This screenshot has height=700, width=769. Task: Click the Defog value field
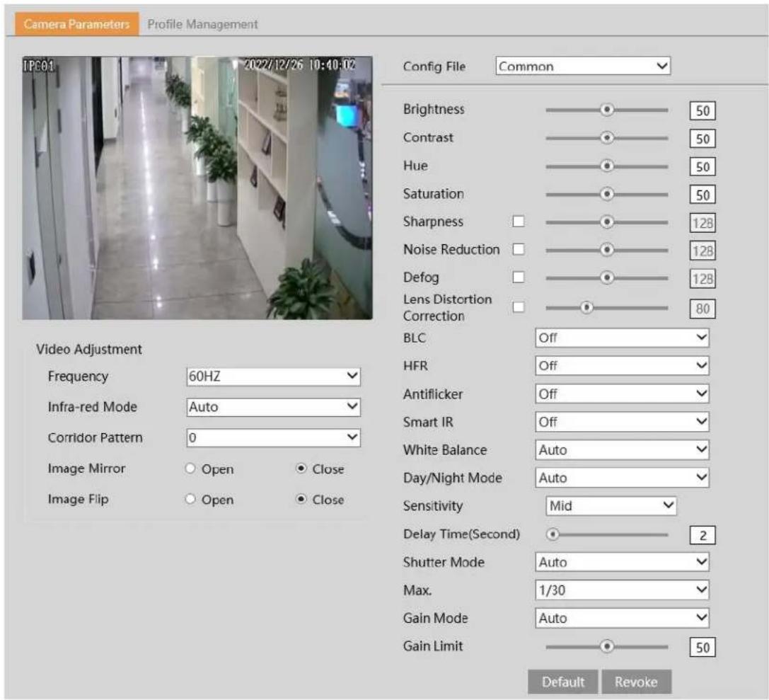[702, 279]
